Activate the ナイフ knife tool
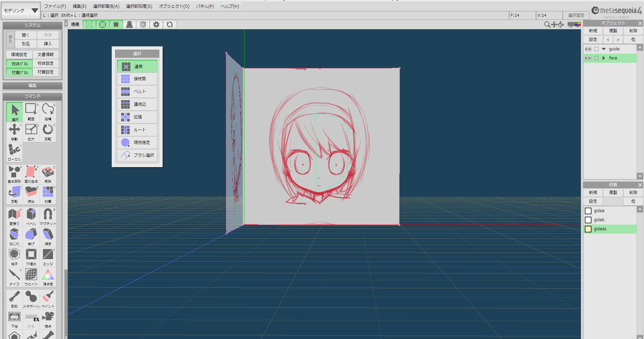The height and width of the screenshot is (339, 644). (14, 277)
